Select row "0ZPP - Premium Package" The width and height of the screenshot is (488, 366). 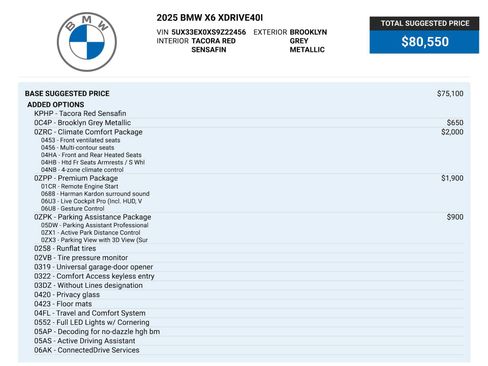[248, 178]
